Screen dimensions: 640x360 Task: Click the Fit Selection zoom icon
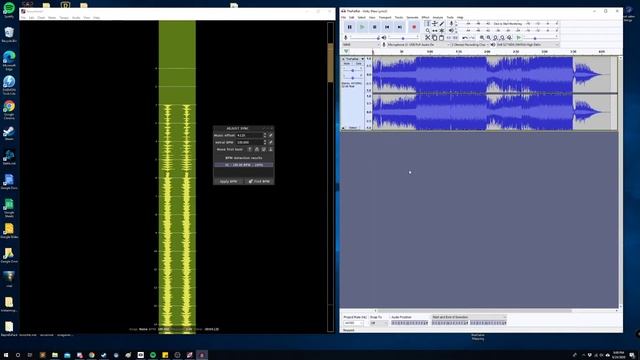(496, 38)
